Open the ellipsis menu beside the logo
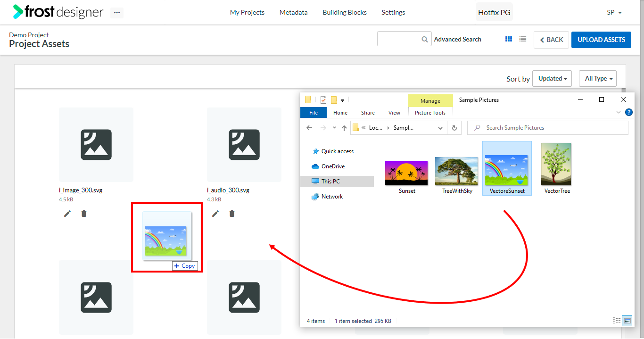Viewport: 644px width, 339px height. [x=117, y=13]
